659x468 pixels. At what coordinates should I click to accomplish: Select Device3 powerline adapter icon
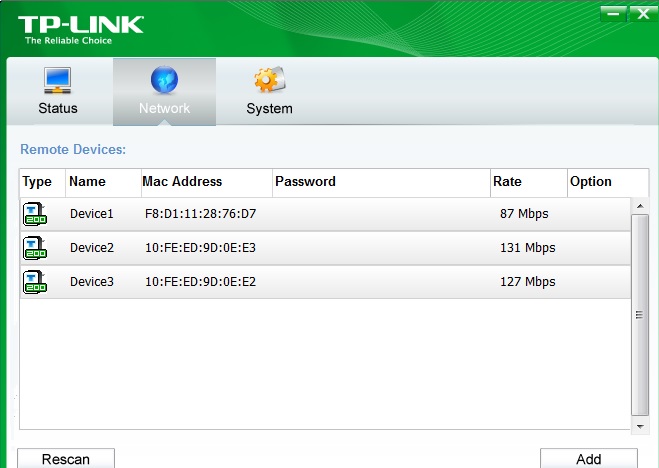[35, 282]
